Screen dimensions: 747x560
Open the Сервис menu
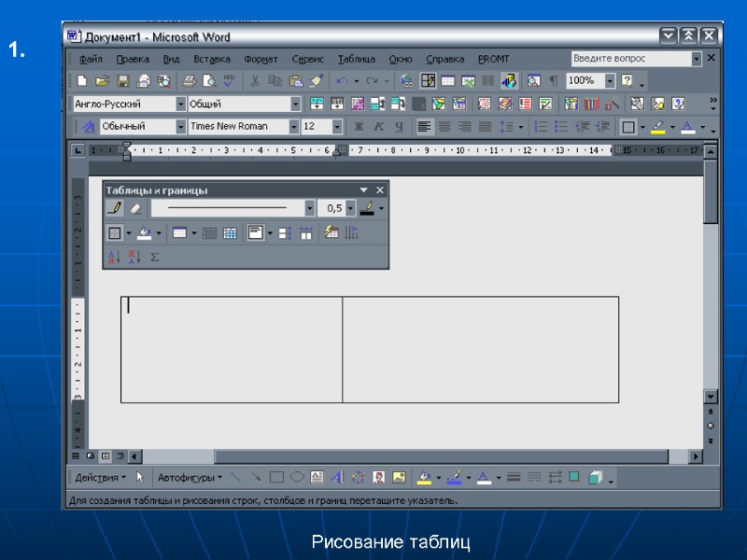[308, 59]
